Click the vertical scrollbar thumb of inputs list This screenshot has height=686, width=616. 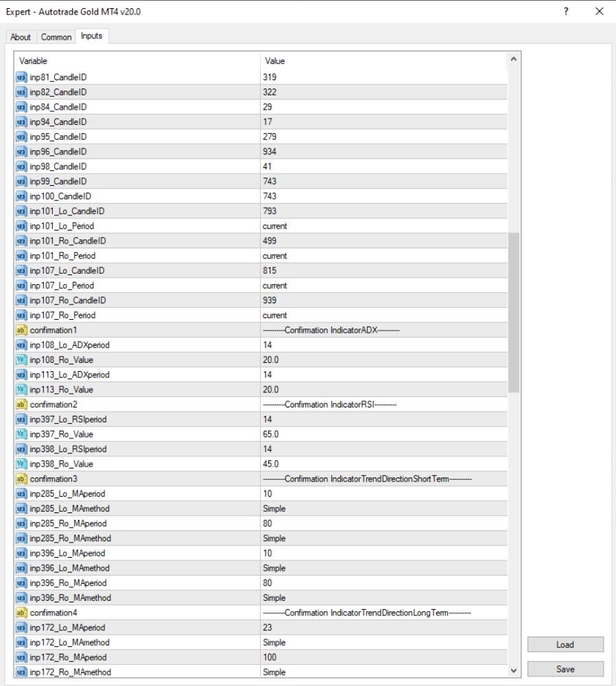(x=514, y=313)
